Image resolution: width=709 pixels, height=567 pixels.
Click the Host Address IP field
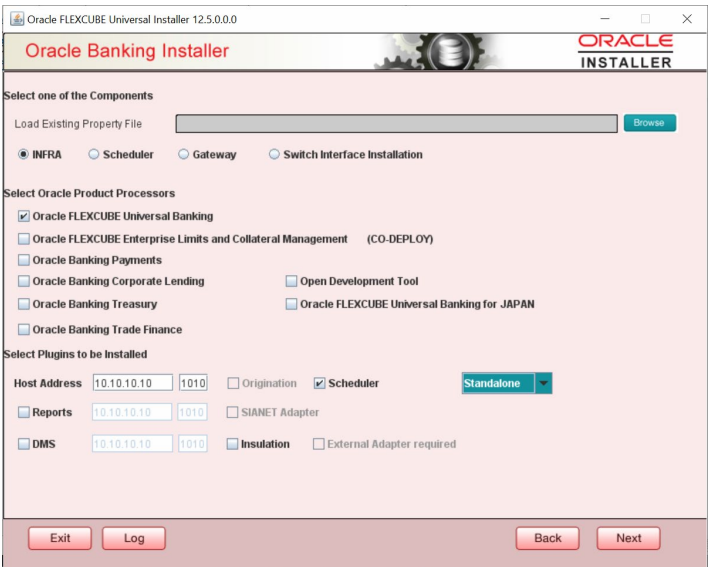[x=133, y=383]
